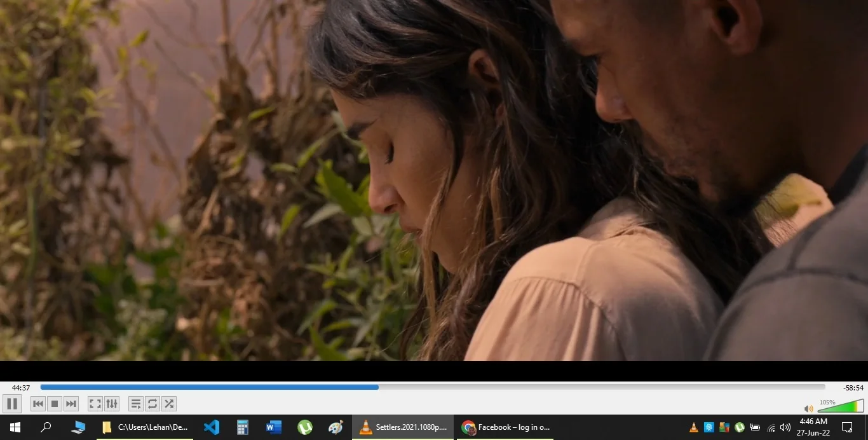The width and height of the screenshot is (868, 440).
Task: Open Windows taskbar search
Action: click(x=46, y=427)
